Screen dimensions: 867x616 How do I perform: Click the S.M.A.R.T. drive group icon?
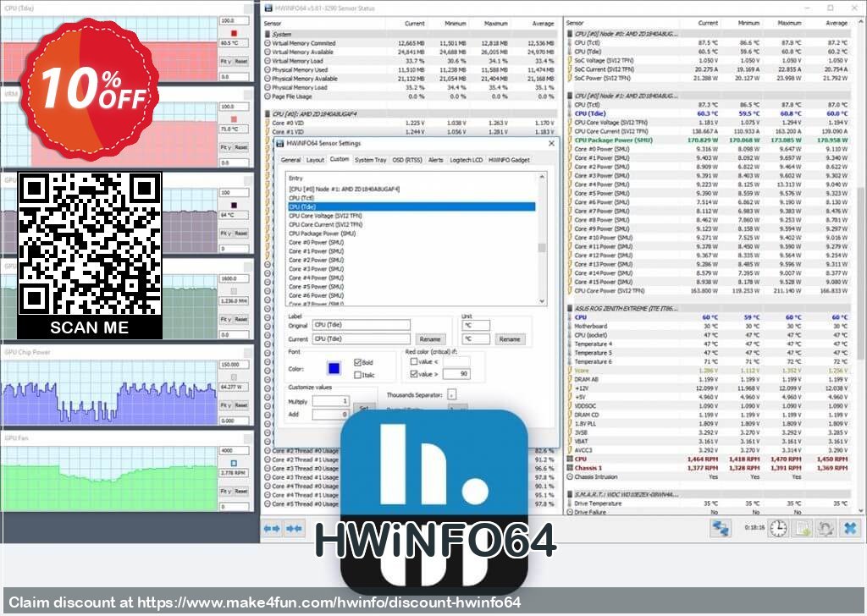tap(570, 494)
